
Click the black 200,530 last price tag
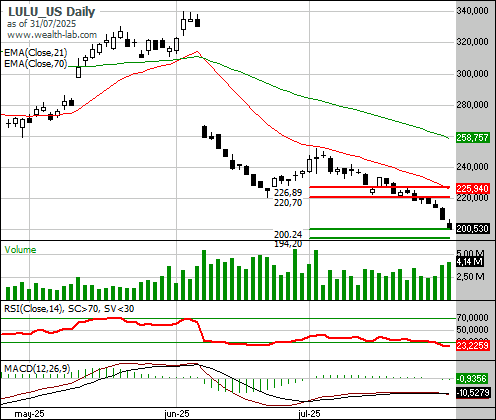click(x=473, y=229)
